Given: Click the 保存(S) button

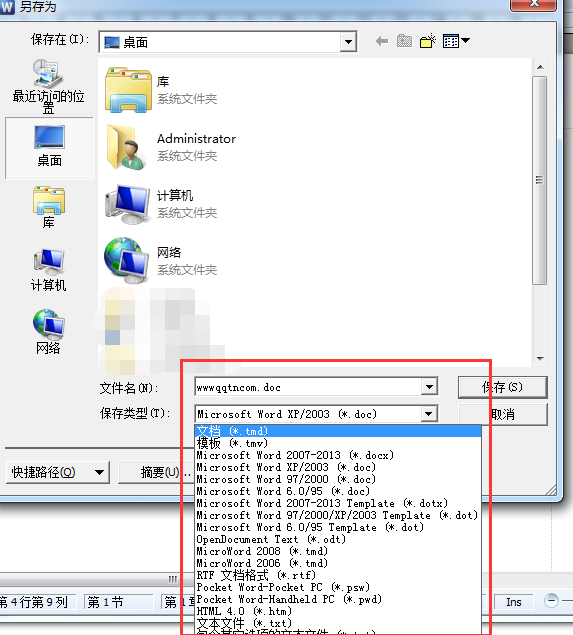Looking at the screenshot, I should pos(503,387).
